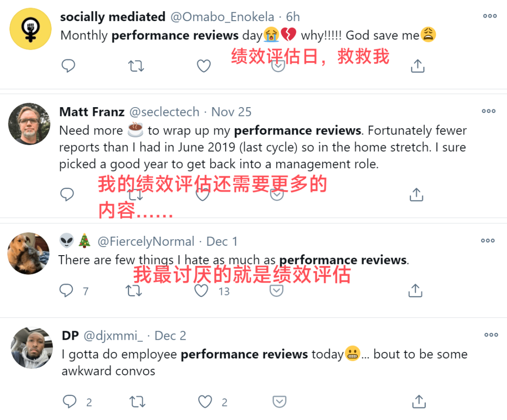This screenshot has height=420, width=507.
Task: Reply to the socially mediated tweet
Action: pyautogui.click(x=68, y=66)
